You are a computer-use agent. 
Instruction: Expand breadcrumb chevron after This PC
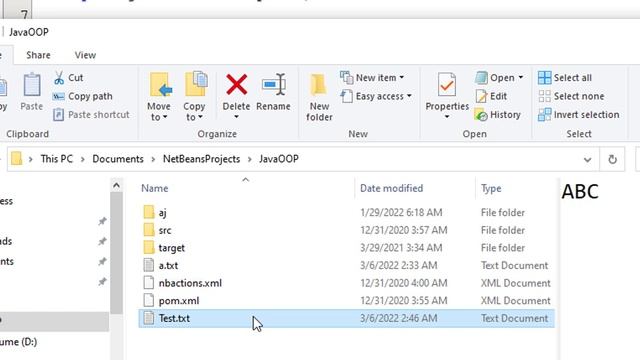82,159
